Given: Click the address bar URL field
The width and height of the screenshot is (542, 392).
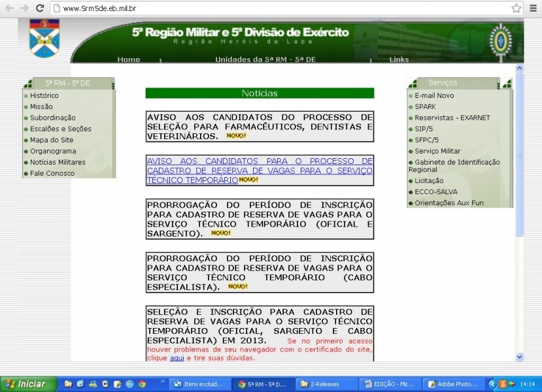Looking at the screenshot, I should click(x=281, y=8).
